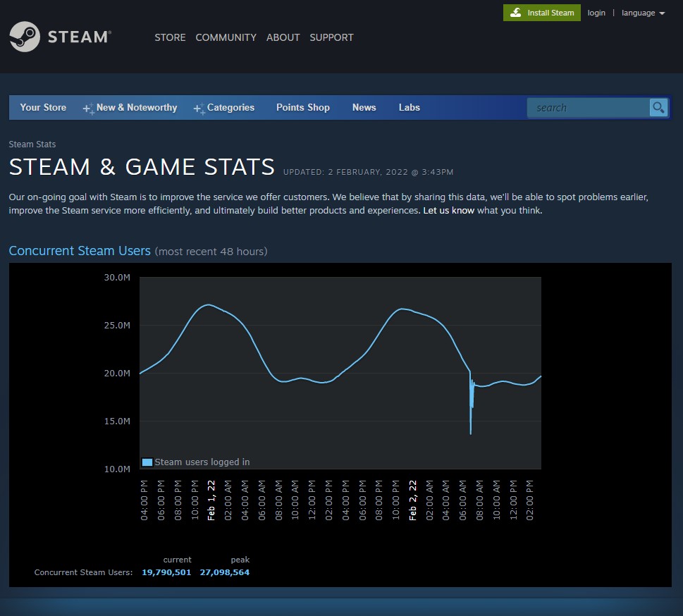Expand the New & Noteworthy menu
683x616 pixels.
[136, 107]
